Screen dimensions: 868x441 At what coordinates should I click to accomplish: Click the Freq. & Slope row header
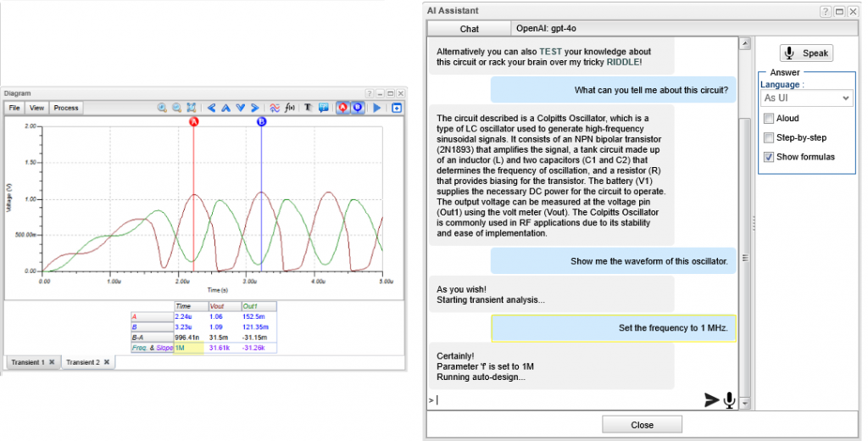[x=153, y=348]
